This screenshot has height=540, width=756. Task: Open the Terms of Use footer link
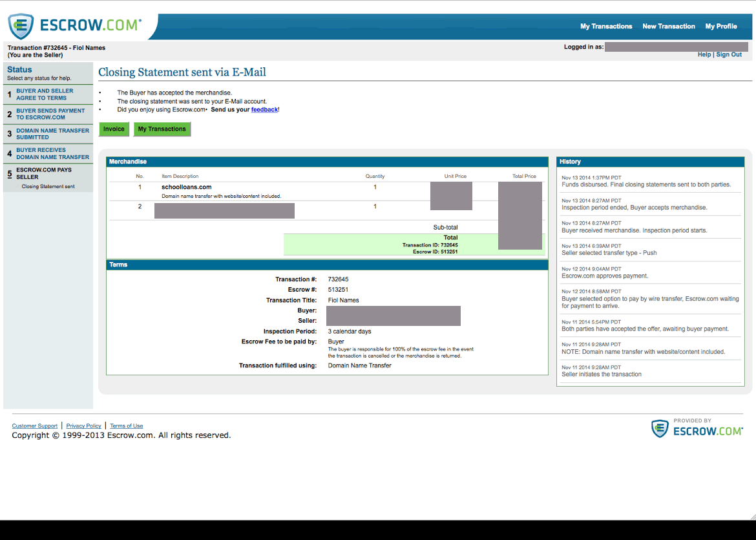click(x=126, y=426)
